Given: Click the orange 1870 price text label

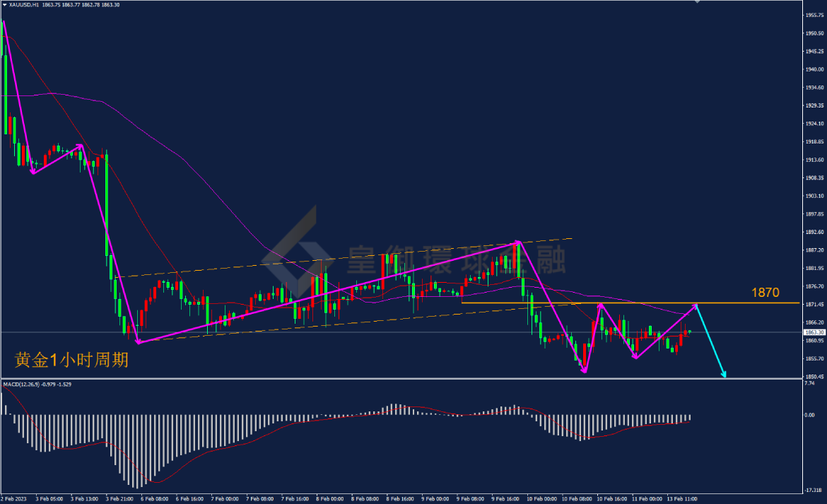Looking at the screenshot, I should (766, 293).
